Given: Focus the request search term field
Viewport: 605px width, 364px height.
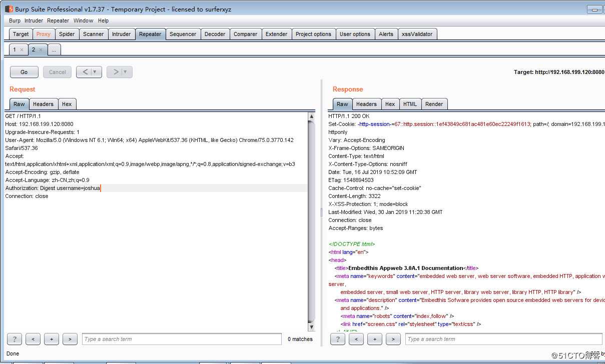Looking at the screenshot, I should click(182, 339).
